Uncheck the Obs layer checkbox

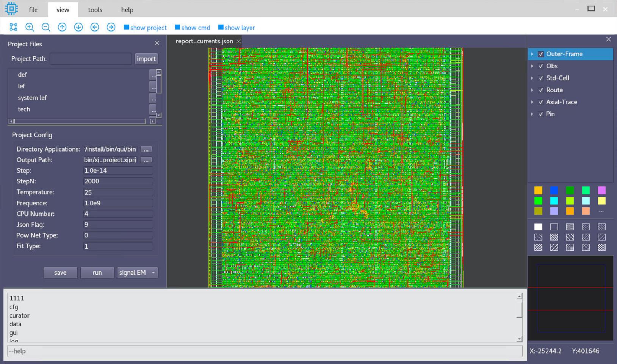(x=541, y=66)
